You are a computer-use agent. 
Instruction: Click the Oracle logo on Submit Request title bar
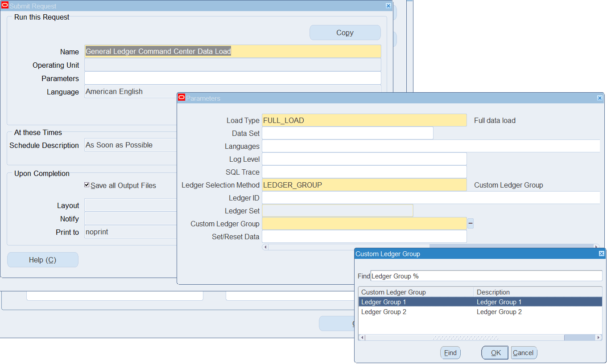5,5
